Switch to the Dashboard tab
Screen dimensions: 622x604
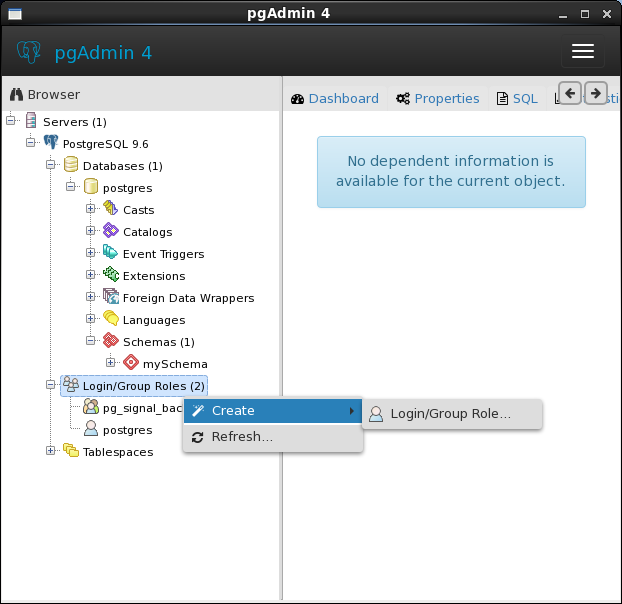pos(335,99)
